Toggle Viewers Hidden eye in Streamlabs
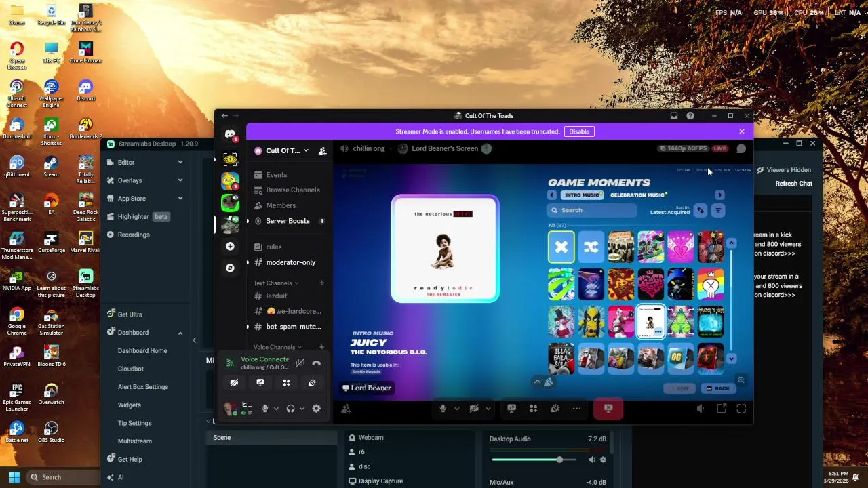The width and height of the screenshot is (868, 488). [760, 170]
